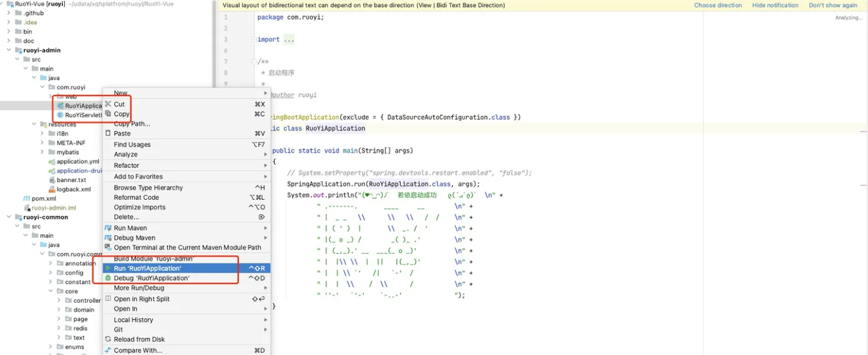Click the green Run arrow icon
Viewport: 868px width, 355px height.
click(108, 268)
